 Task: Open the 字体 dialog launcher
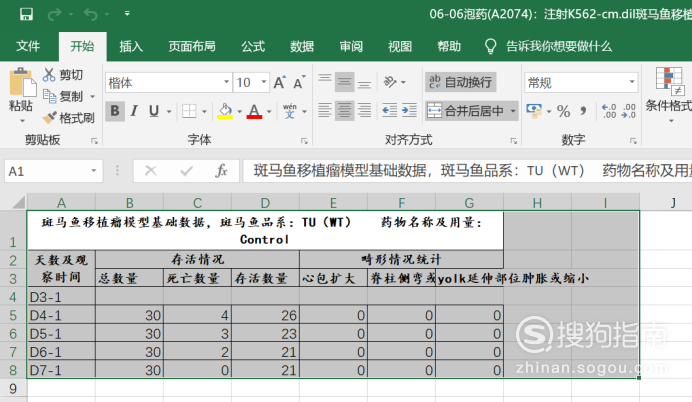point(304,141)
